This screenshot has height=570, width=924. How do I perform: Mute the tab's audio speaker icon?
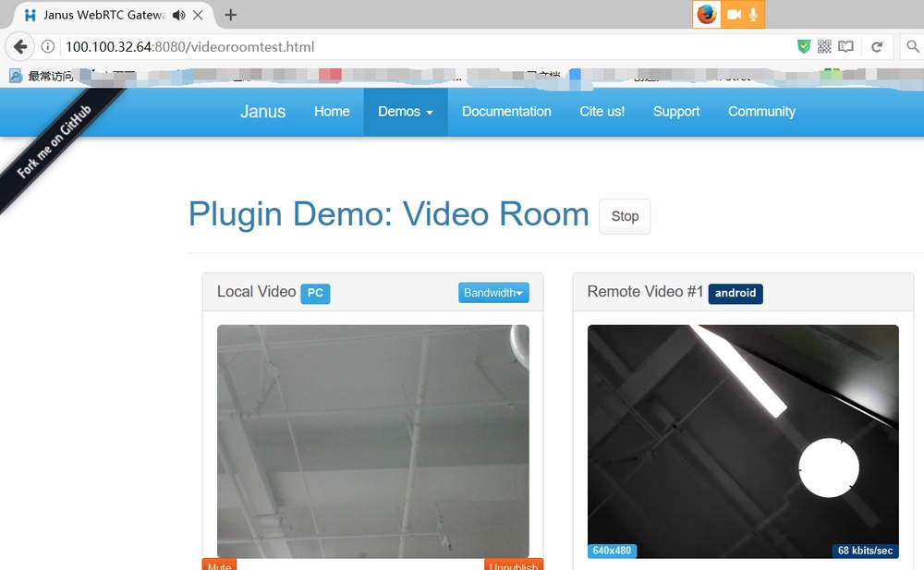[178, 16]
